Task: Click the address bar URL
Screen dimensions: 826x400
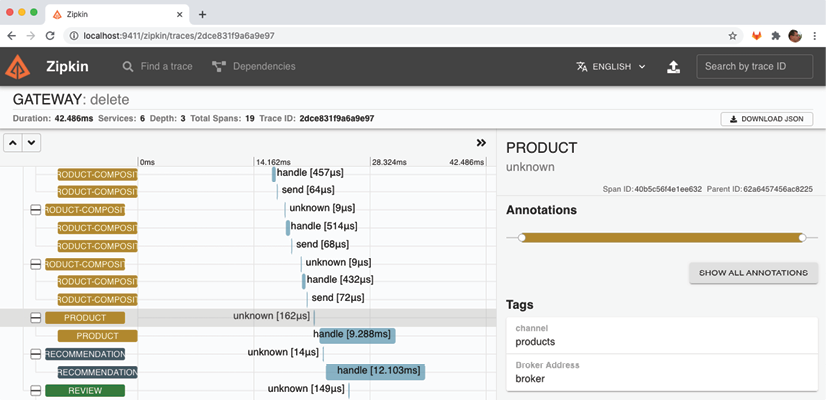Action: [179, 36]
